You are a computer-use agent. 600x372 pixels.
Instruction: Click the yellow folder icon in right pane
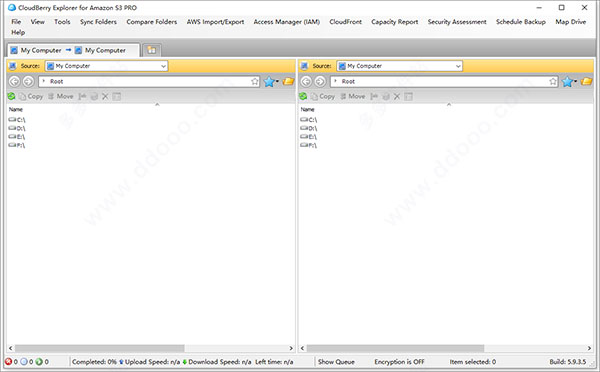pyautogui.click(x=586, y=81)
